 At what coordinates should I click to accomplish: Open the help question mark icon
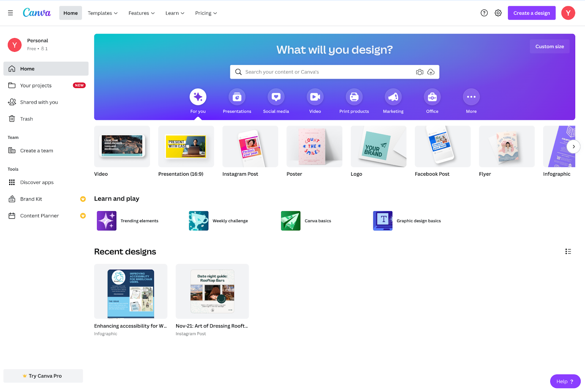(484, 13)
